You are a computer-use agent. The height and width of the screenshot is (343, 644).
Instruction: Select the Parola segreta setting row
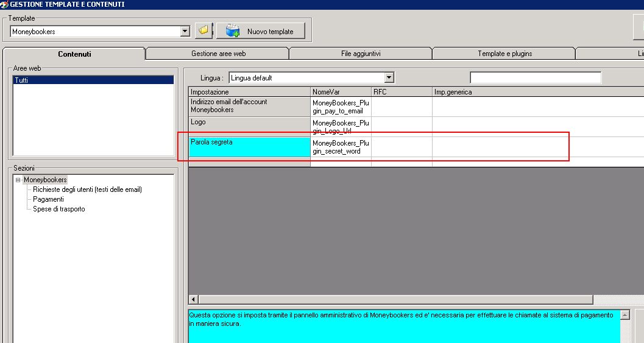(x=249, y=147)
